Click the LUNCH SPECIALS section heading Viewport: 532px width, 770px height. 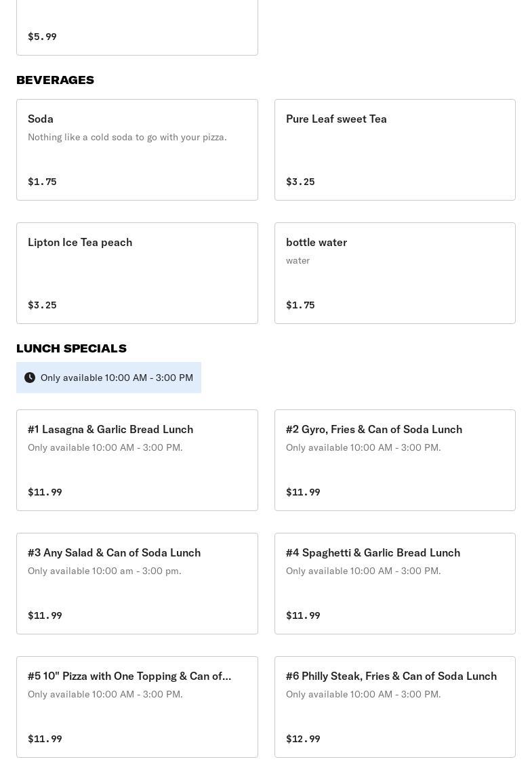71,348
